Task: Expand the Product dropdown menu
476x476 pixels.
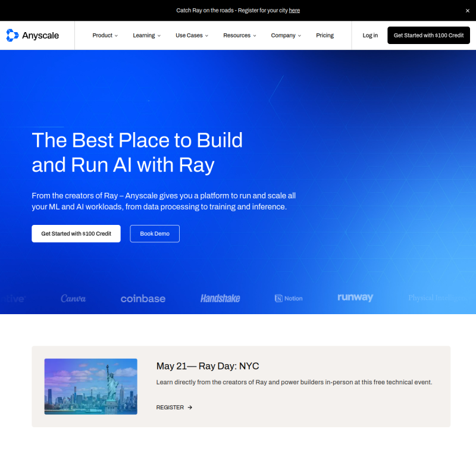Action: coord(105,36)
